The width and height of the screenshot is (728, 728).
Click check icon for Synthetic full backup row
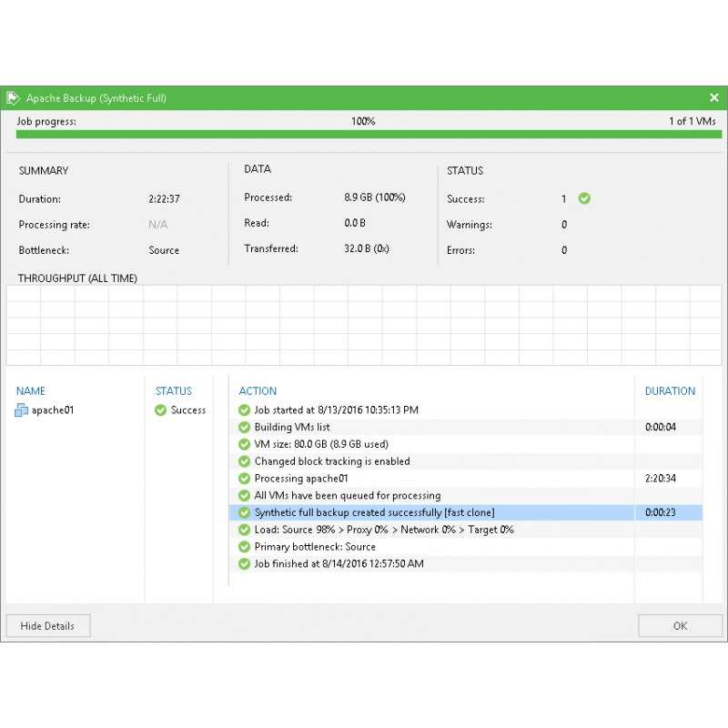(244, 512)
